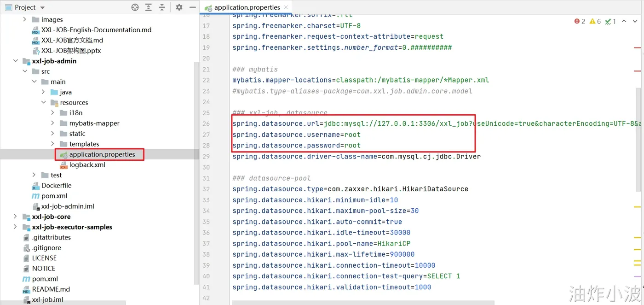Click the typo indicator showing 1
This screenshot has height=305, width=644.
pyautogui.click(x=610, y=21)
